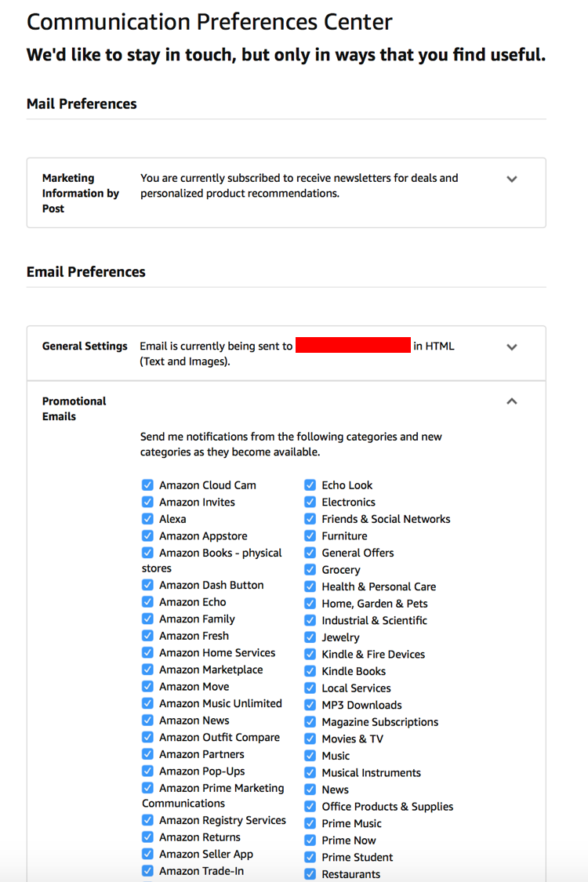The width and height of the screenshot is (588, 882).
Task: Uncheck the General Offers checkbox
Action: tap(310, 553)
